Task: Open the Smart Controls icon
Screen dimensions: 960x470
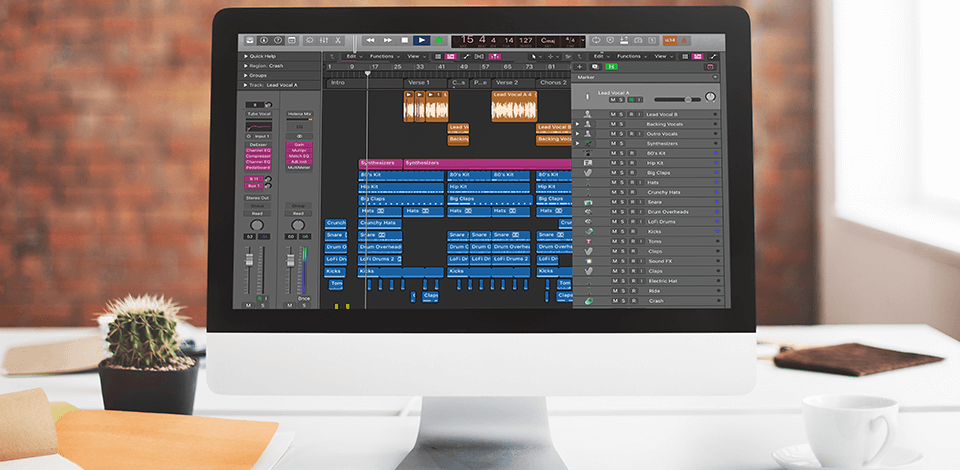Action: point(310,40)
